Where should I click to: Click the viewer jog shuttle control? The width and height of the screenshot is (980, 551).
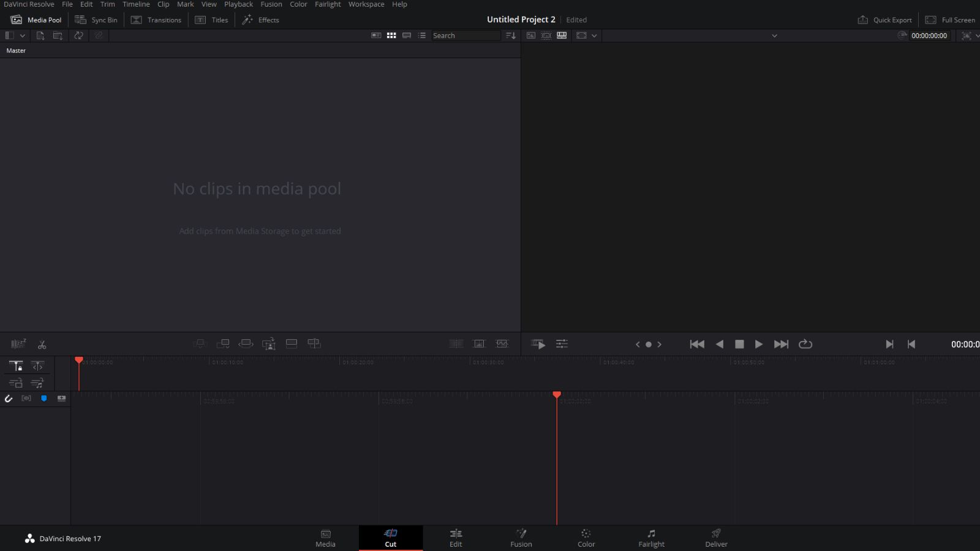(x=649, y=344)
